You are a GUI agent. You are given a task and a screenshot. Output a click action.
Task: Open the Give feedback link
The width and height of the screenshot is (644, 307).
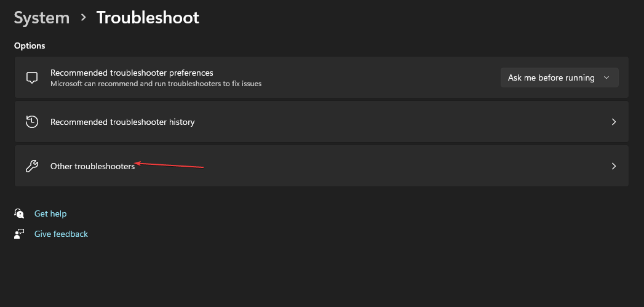[x=61, y=234]
